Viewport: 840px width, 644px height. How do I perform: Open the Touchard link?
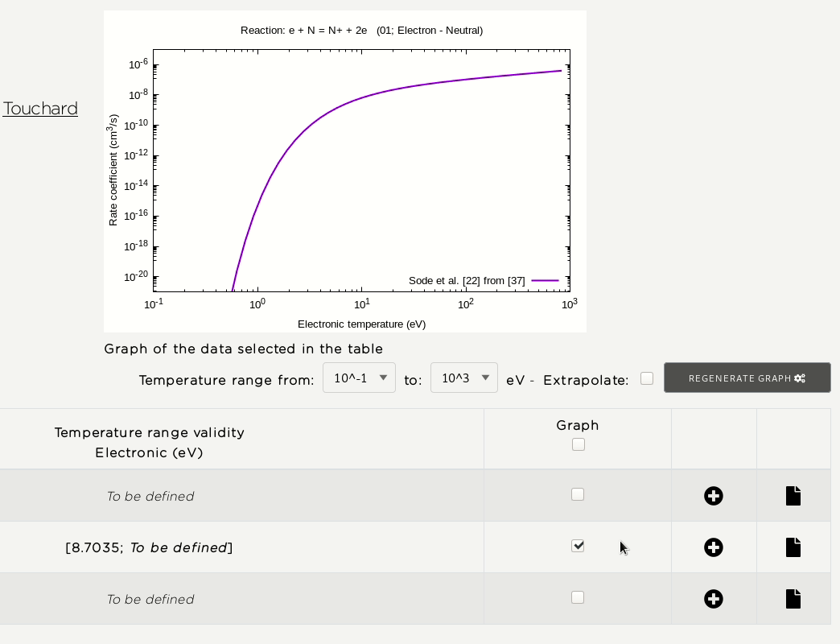point(40,109)
